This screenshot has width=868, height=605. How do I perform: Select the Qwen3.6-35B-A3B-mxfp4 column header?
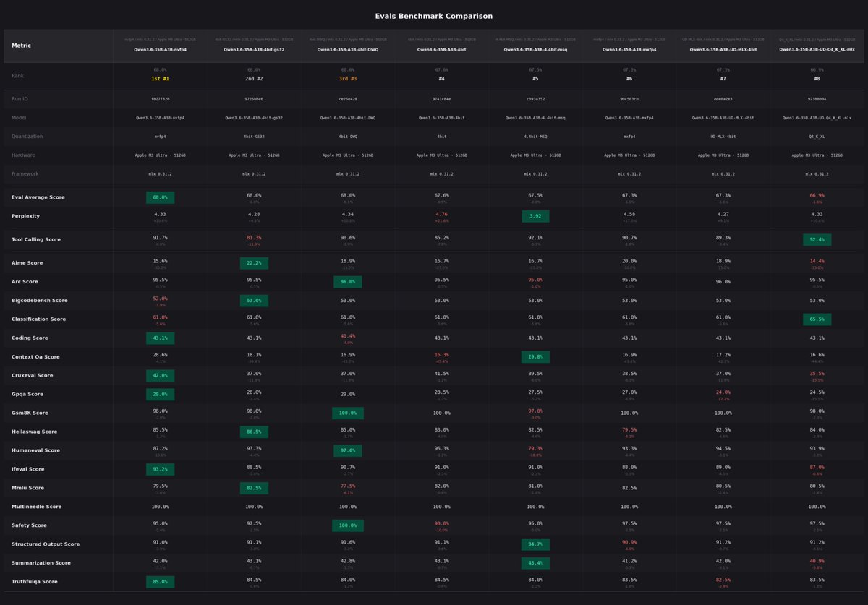point(629,50)
